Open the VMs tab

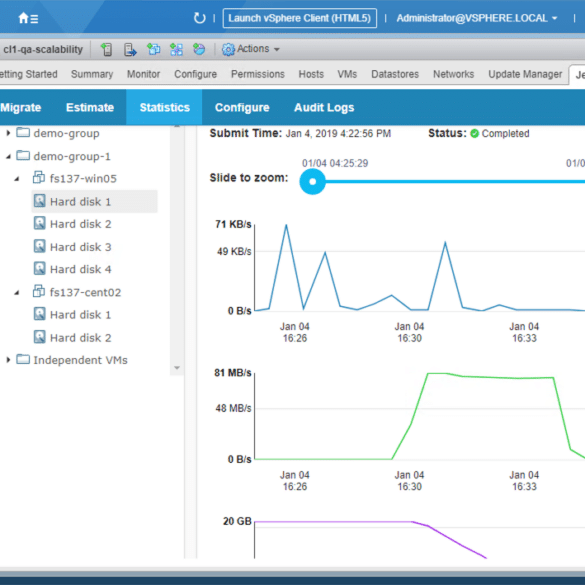click(347, 74)
